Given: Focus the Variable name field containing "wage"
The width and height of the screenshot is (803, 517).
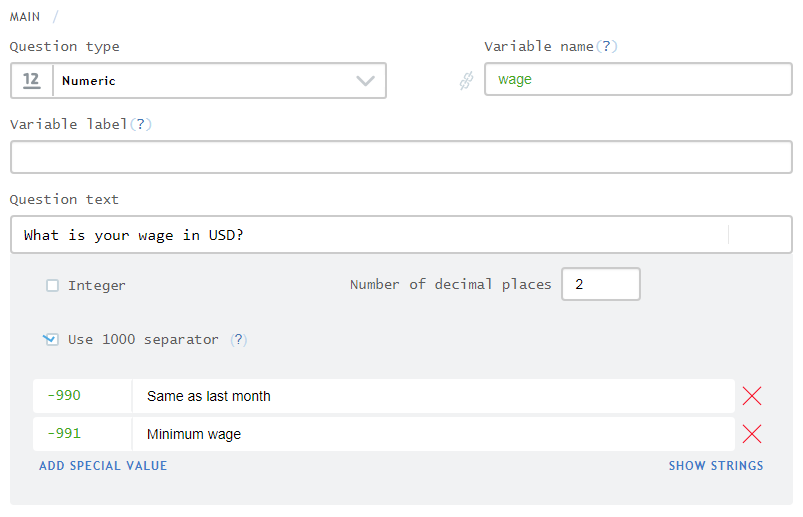Looking at the screenshot, I should (638, 80).
